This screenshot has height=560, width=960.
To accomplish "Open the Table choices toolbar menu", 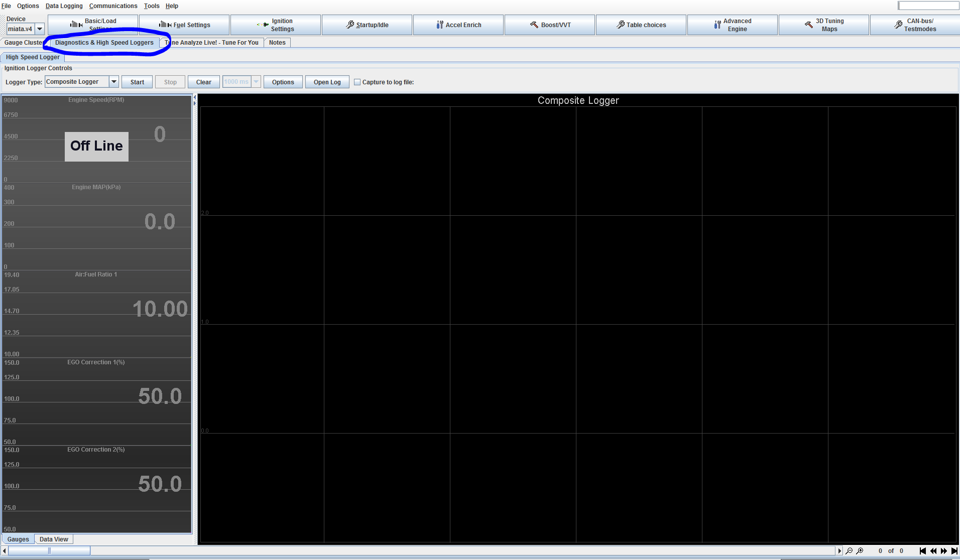I will click(x=641, y=25).
